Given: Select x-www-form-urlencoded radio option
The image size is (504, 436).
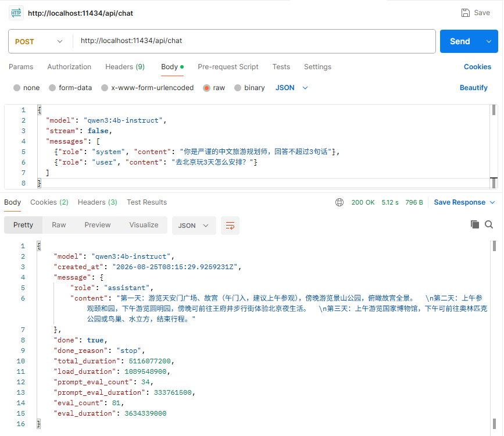Looking at the screenshot, I should pos(105,88).
